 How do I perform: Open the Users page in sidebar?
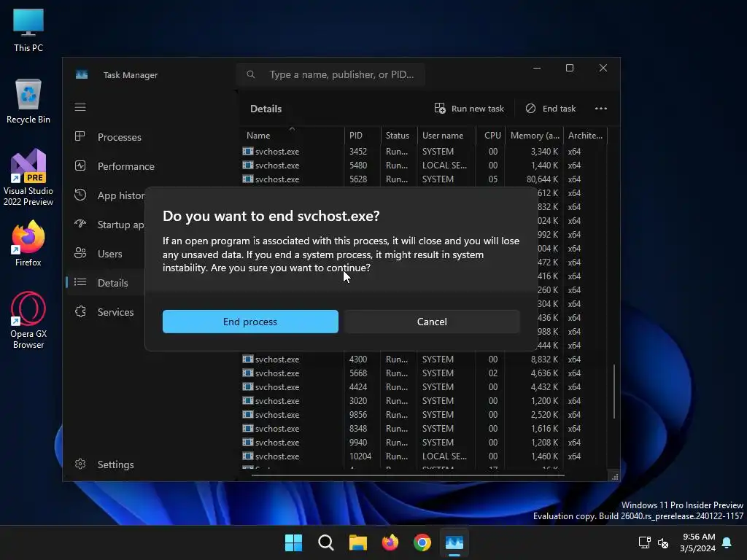[109, 254]
